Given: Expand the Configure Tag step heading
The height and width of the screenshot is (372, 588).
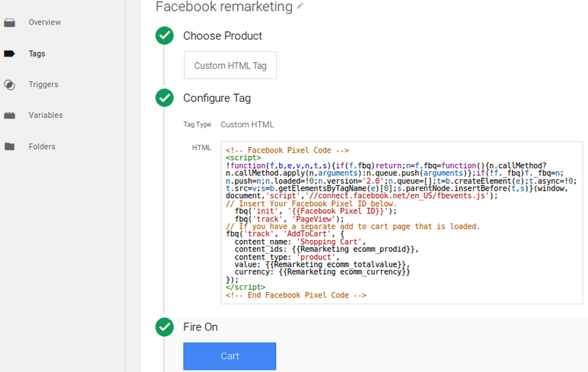Looking at the screenshot, I should pyautogui.click(x=217, y=98).
